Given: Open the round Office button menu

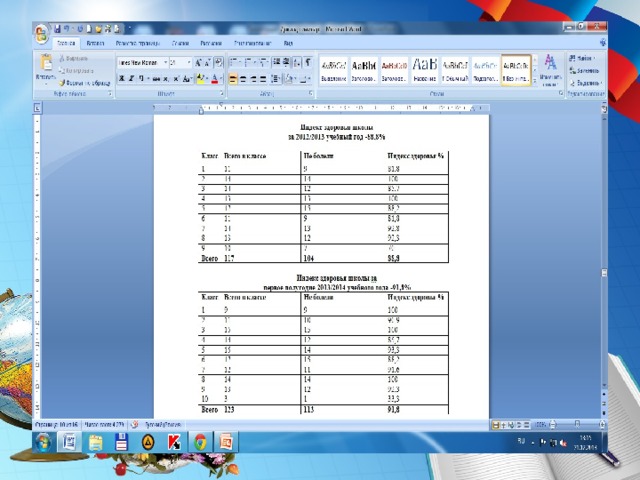Looking at the screenshot, I should pyautogui.click(x=41, y=34).
